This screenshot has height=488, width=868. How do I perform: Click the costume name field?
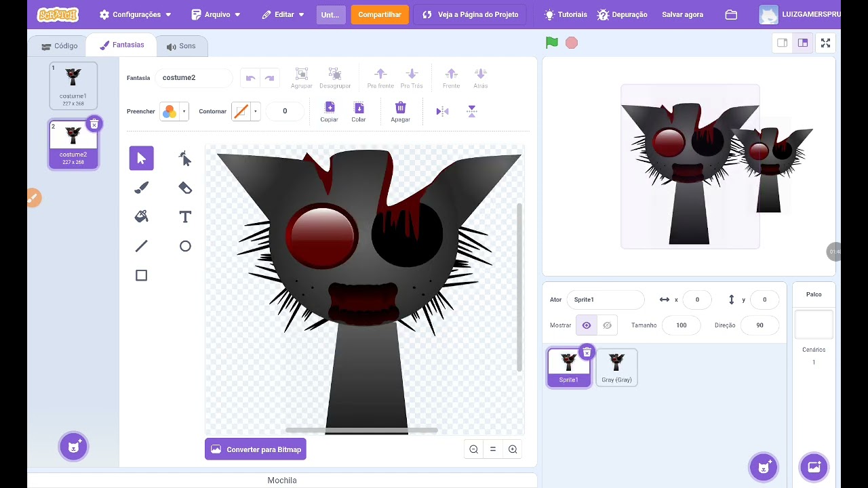coord(194,78)
